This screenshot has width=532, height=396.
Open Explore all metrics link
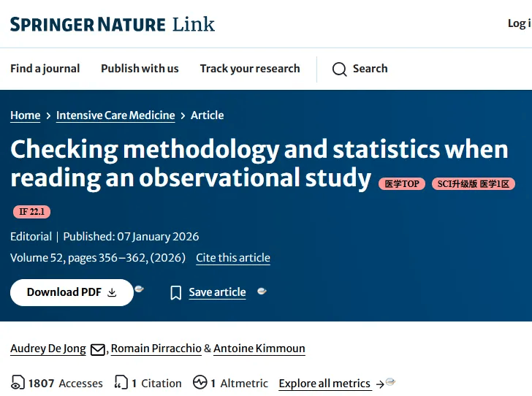pyautogui.click(x=324, y=384)
